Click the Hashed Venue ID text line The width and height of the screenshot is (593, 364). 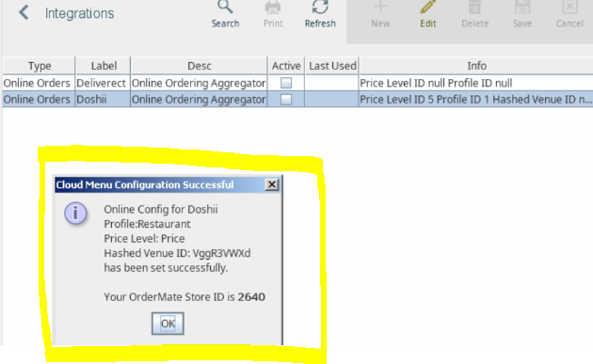[177, 253]
